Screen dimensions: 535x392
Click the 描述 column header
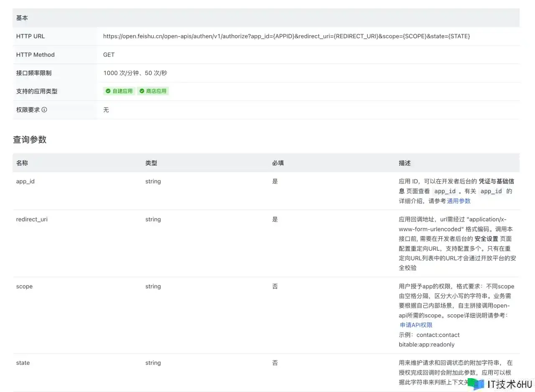405,163
